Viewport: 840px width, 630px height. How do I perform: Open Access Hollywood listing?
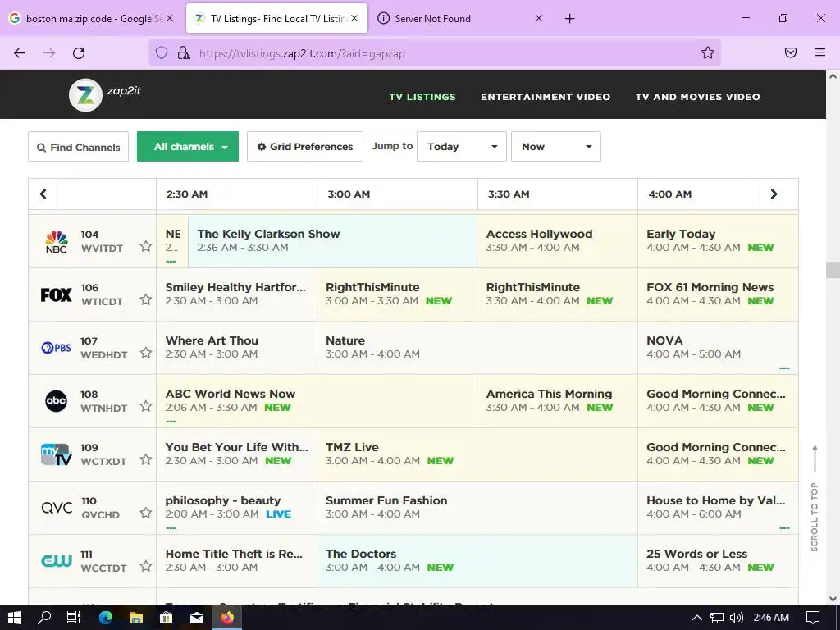click(557, 240)
